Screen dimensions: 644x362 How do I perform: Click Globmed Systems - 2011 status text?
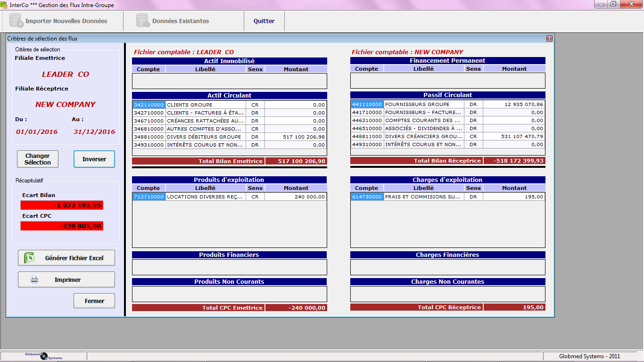point(589,356)
